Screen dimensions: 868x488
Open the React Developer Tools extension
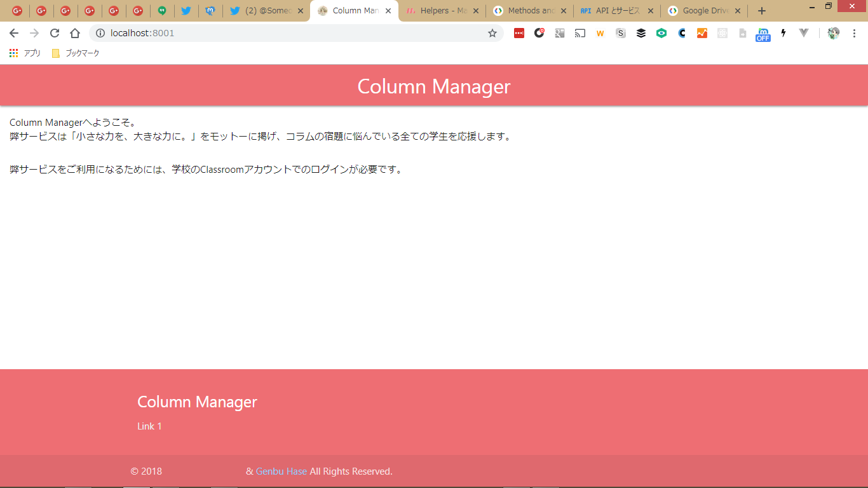pyautogui.click(x=722, y=33)
